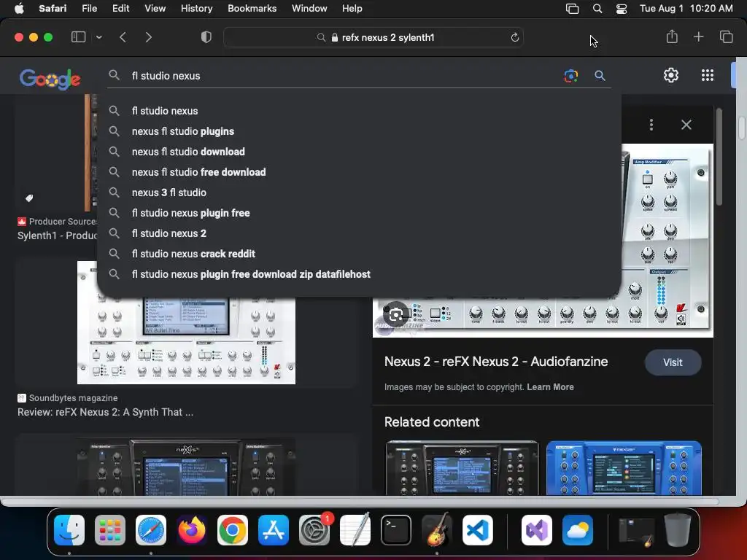Open the Apple menu
The height and width of the screenshot is (560, 747).
click(19, 8)
